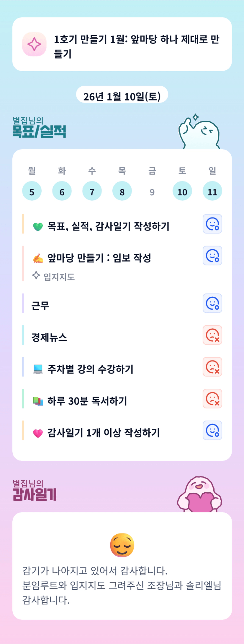The image size is (244, 644).
Task: Select Monday the 5th in week row
Action: point(32,191)
